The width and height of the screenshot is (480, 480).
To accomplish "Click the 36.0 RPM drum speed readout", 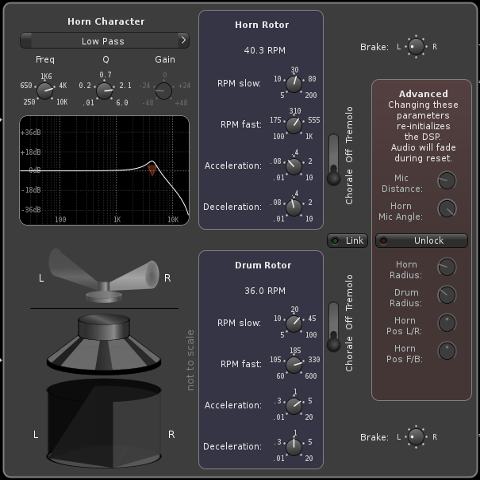I will tap(265, 291).
